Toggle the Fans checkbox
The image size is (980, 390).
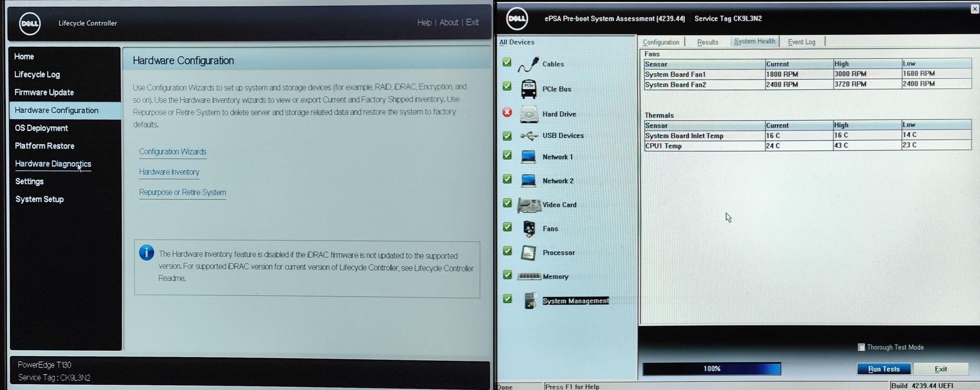[507, 227]
